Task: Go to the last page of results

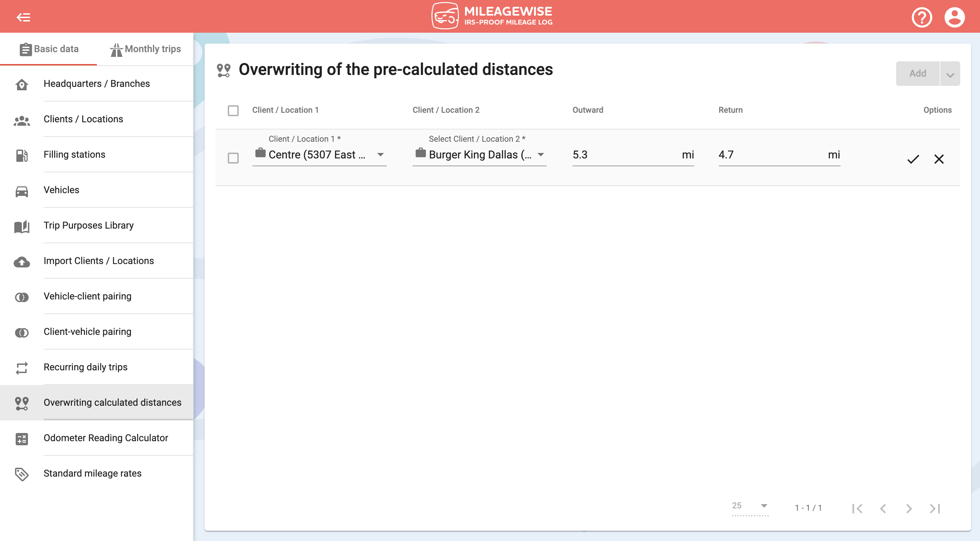Action: pos(935,508)
